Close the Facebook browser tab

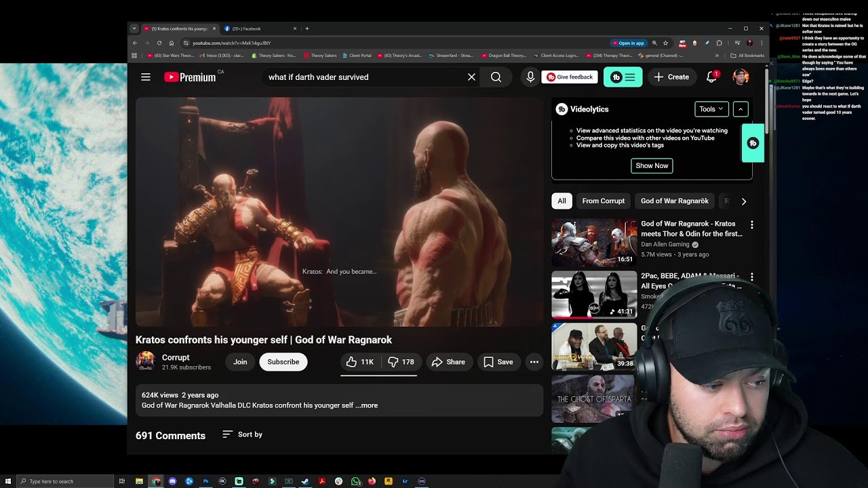pos(295,28)
